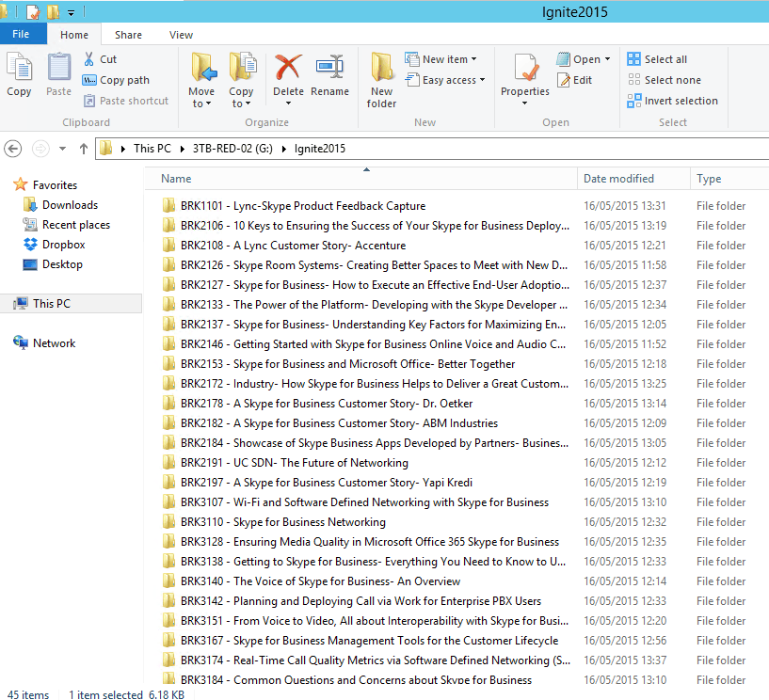This screenshot has width=769, height=700.
Task: Open the recent locations dropdown arrow
Action: pyautogui.click(x=62, y=149)
